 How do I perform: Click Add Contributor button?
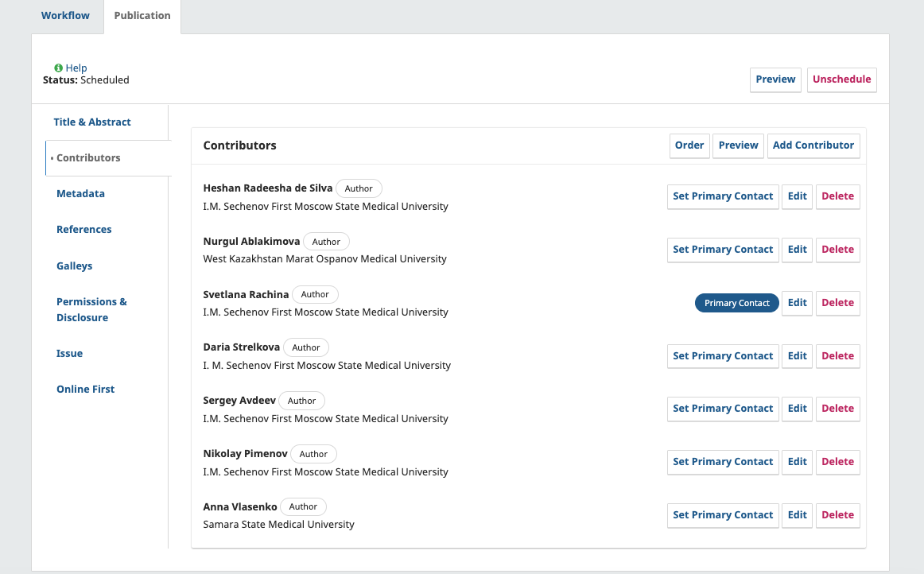pos(813,145)
